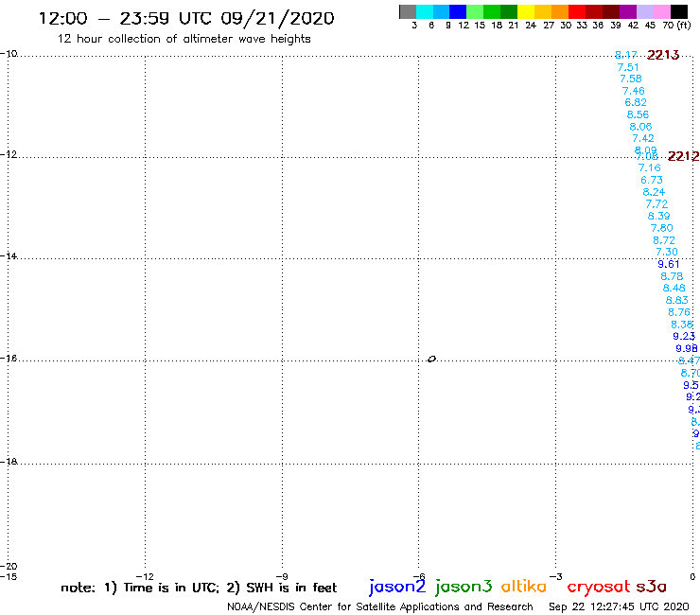Image resolution: width=700 pixels, height=615 pixels.
Task: Click the wave height value '7.80'
Action: tap(661, 228)
